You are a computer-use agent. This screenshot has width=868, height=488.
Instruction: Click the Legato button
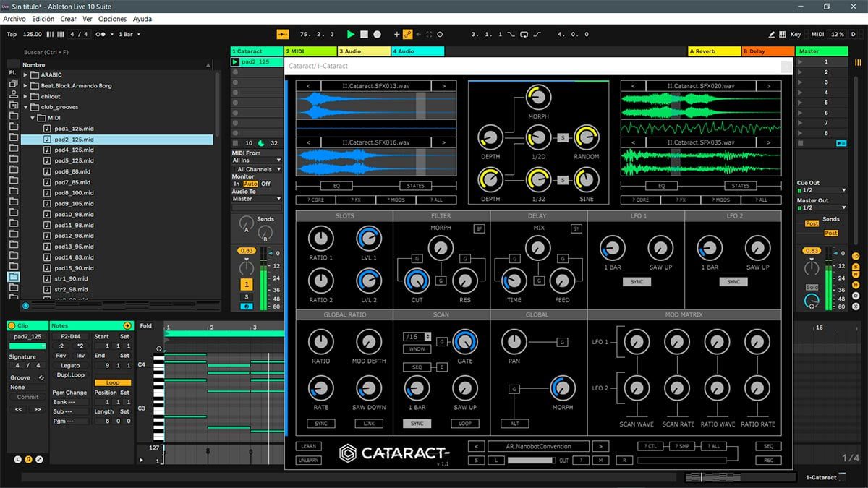pos(70,366)
